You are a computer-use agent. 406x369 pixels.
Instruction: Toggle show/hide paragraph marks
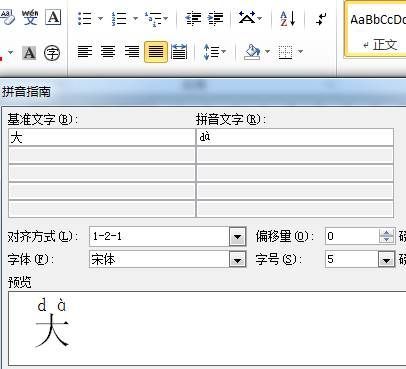[x=321, y=19]
